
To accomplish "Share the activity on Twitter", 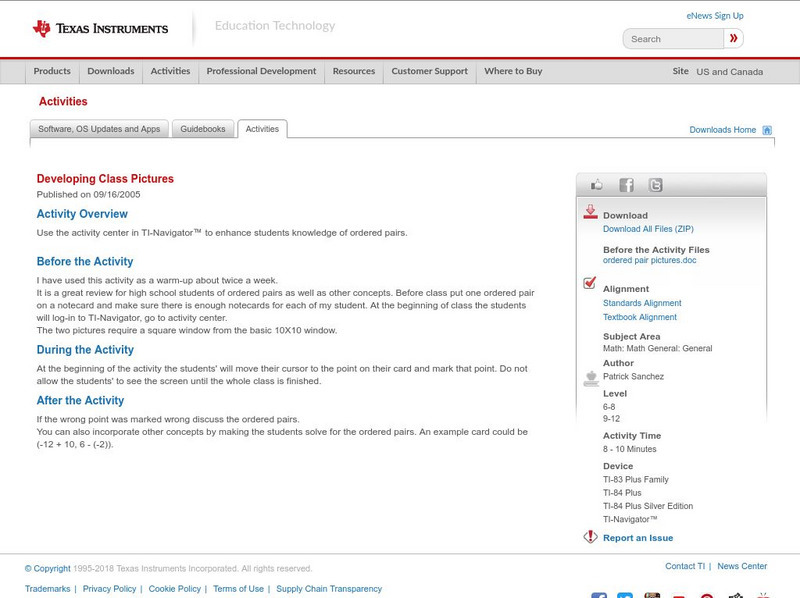I will pyautogui.click(x=653, y=184).
